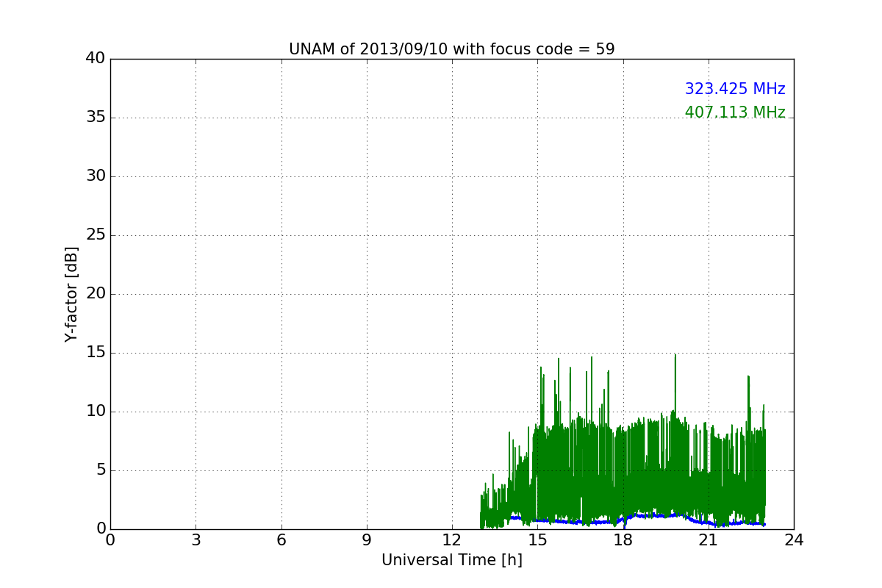Click the 'Y-factor [dB]' axis label
Viewport: 882px width, 588px height.
[x=71, y=294]
